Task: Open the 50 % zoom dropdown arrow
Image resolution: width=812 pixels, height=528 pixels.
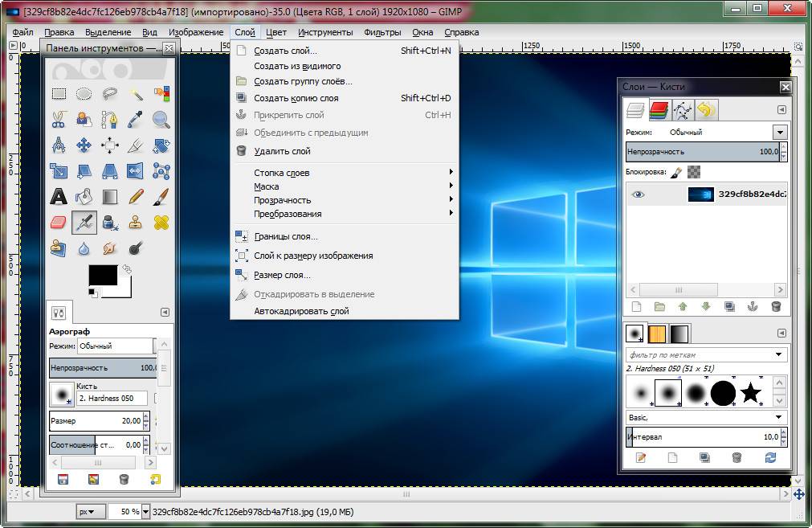Action: pyautogui.click(x=145, y=511)
